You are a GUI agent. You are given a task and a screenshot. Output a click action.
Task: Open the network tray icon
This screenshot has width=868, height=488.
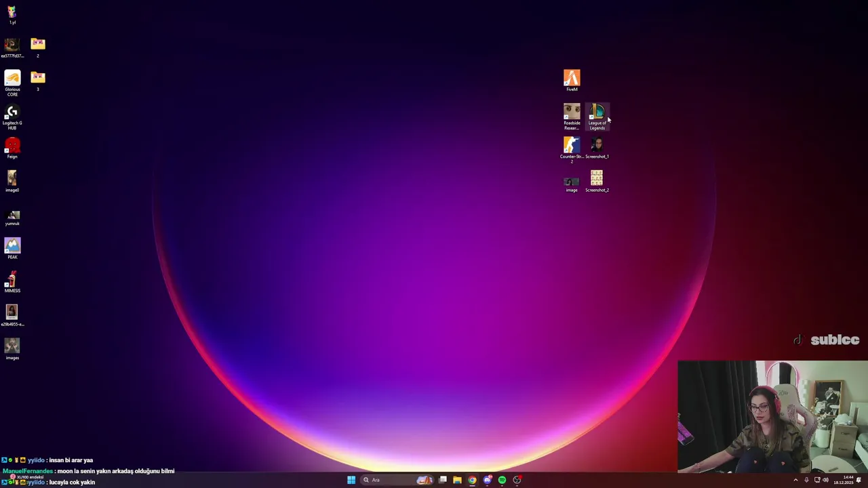pyautogui.click(x=817, y=480)
